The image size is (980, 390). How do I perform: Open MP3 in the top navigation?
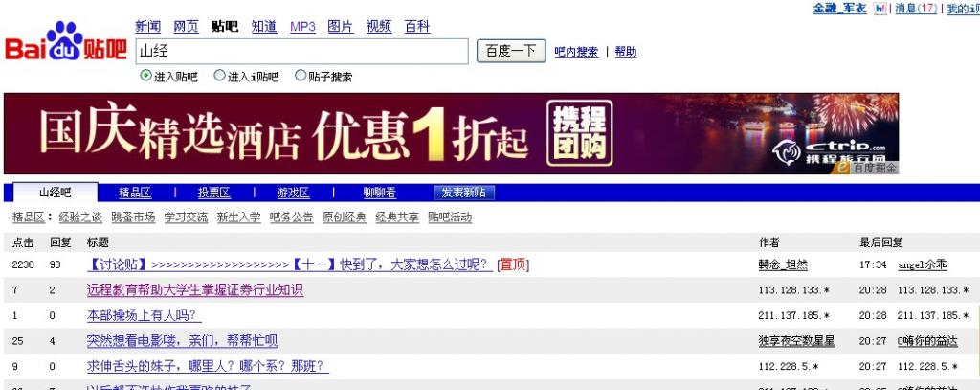tap(302, 27)
